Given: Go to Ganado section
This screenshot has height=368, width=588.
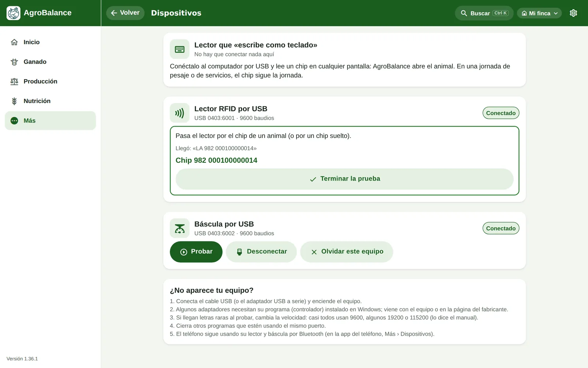Looking at the screenshot, I should [x=50, y=62].
